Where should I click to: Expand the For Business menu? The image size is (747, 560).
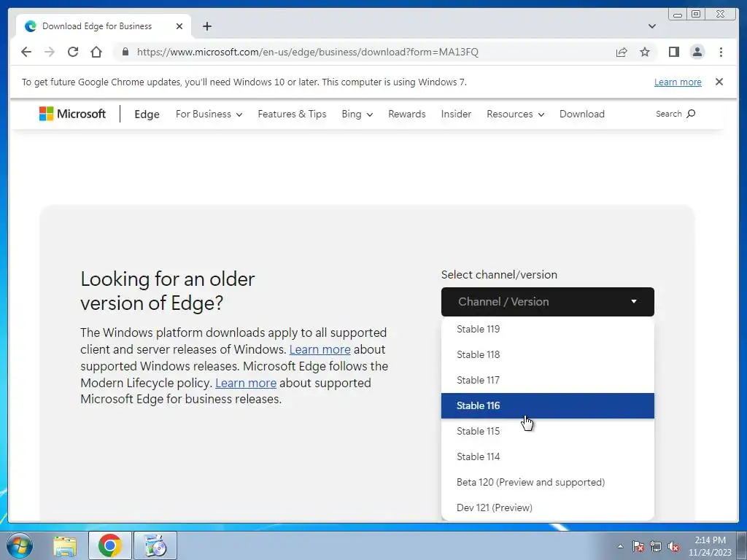click(209, 114)
